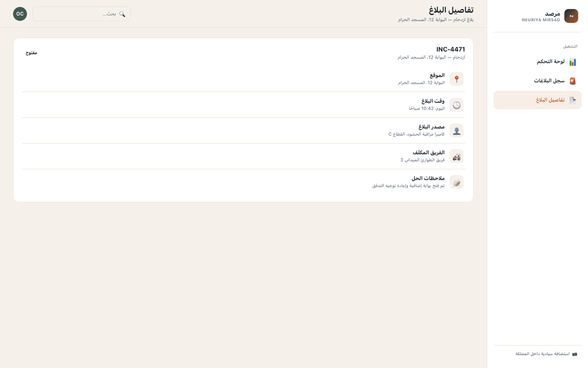Image resolution: width=588 pixels, height=368 pixels.
Task: Open لوحة التحكم in the sidebar
Action: [x=537, y=62]
